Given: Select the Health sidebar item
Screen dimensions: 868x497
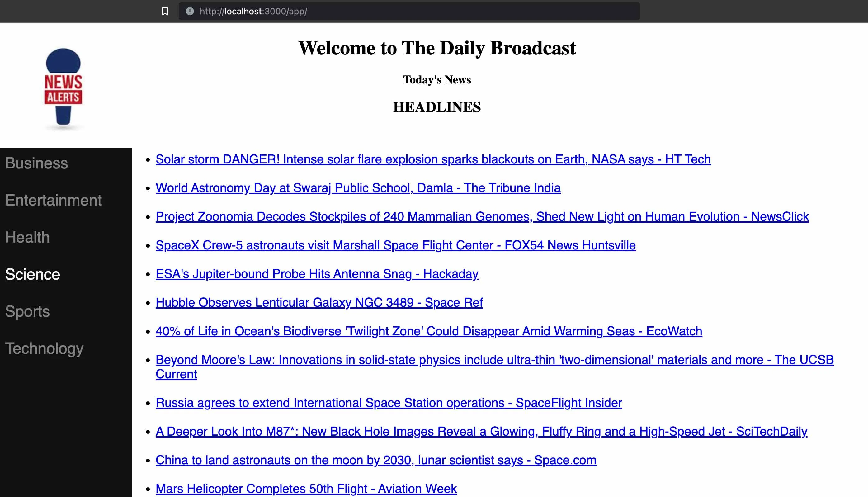Looking at the screenshot, I should 27,237.
